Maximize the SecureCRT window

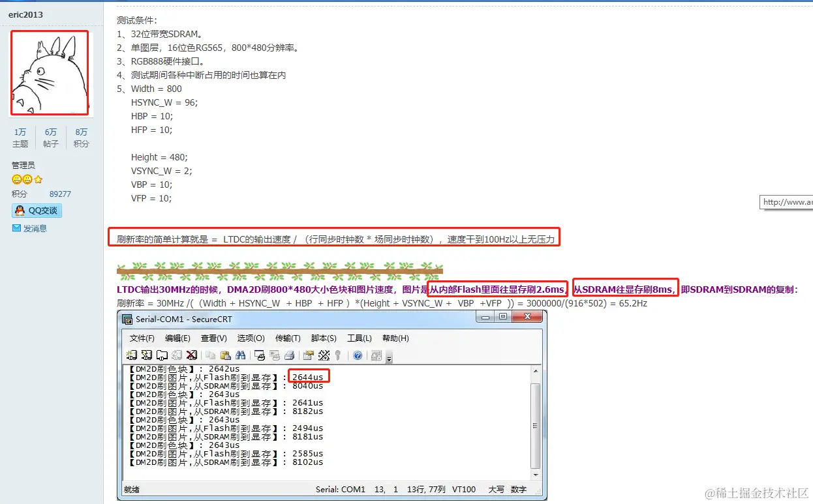click(x=503, y=317)
